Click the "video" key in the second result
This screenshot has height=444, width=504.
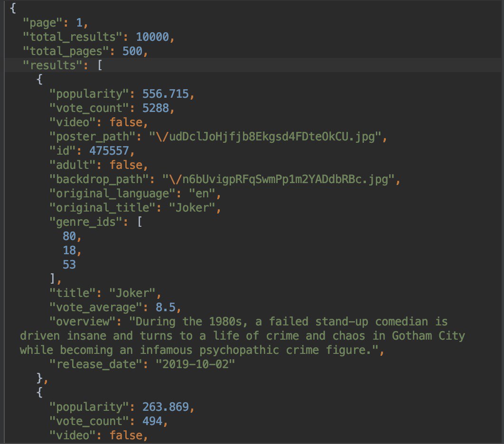pos(72,435)
